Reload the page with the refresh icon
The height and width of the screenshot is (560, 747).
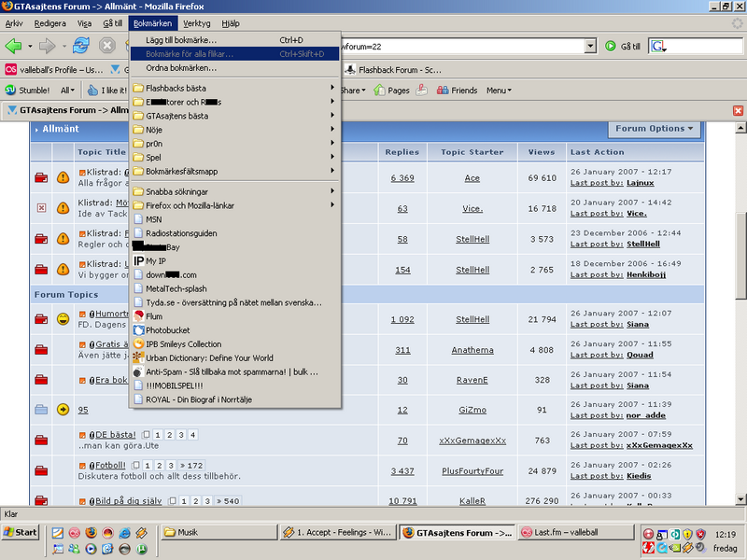pos(81,46)
